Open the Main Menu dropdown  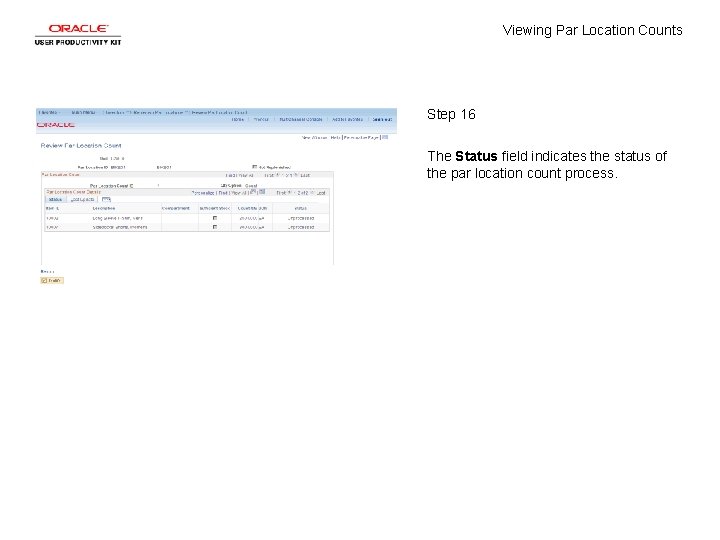(83, 112)
